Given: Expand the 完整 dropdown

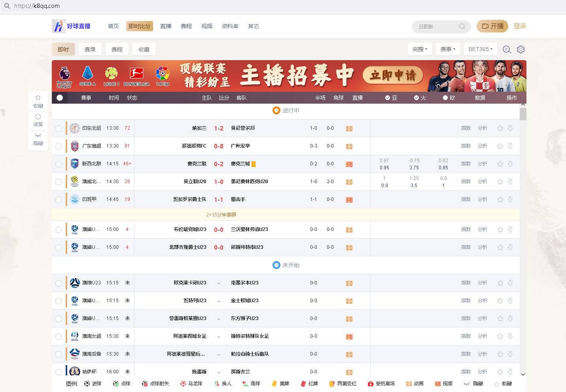Looking at the screenshot, I should pyautogui.click(x=420, y=49).
